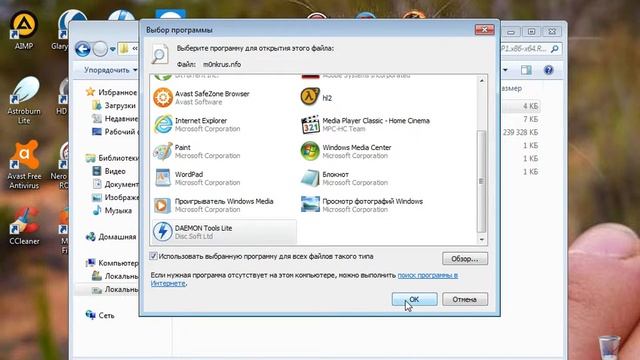This screenshot has width=640, height=360.
Task: Open CCleaner desktop shortcut
Action: (x=24, y=227)
